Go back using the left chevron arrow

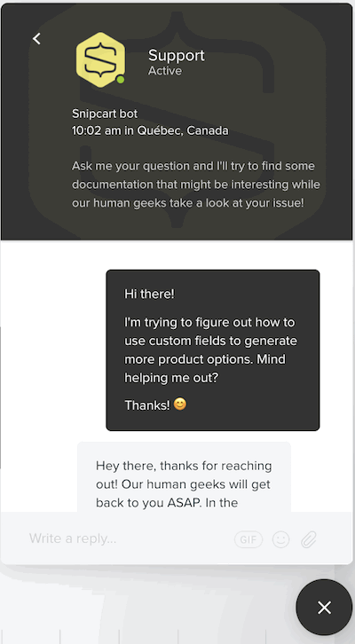[x=36, y=39]
